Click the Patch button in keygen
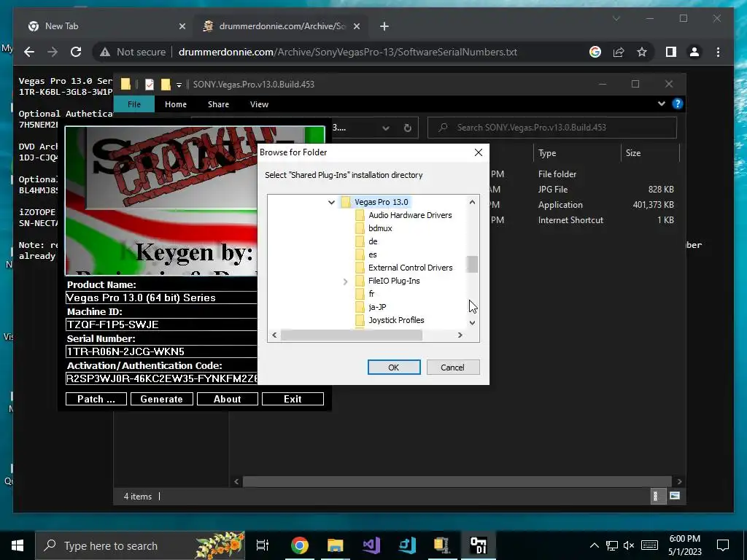The height and width of the screenshot is (560, 747). (x=96, y=399)
